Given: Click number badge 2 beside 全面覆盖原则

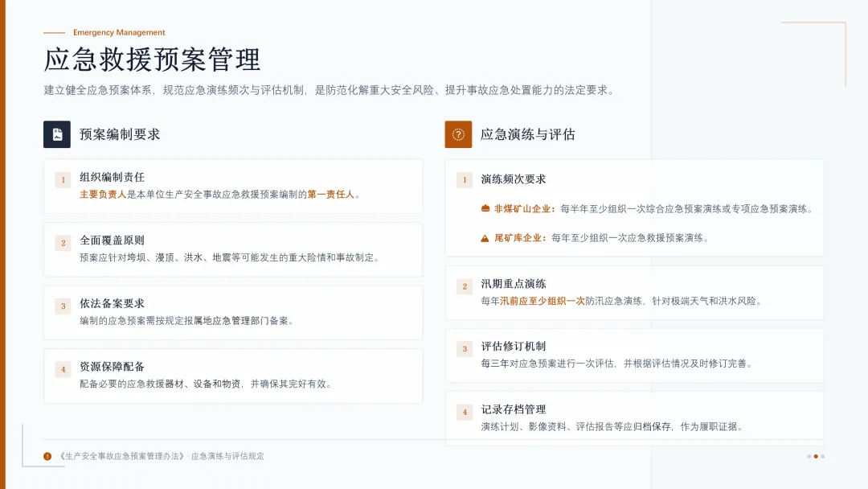Looking at the screenshot, I should coord(63,243).
